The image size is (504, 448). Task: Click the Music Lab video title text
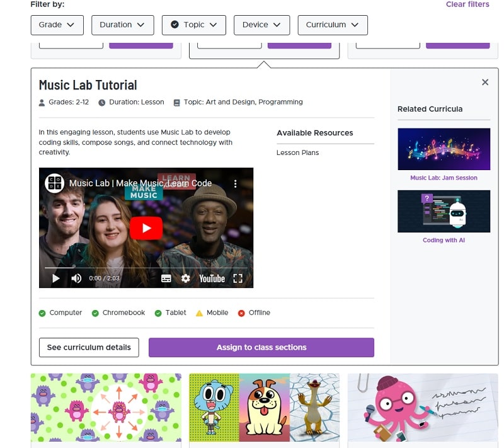(x=140, y=183)
